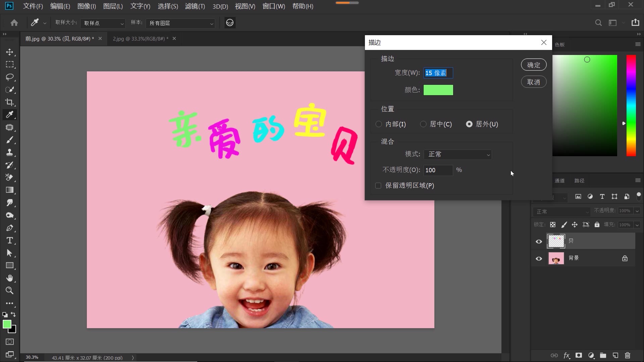Open the 模式 blend mode dropdown

[x=458, y=154]
